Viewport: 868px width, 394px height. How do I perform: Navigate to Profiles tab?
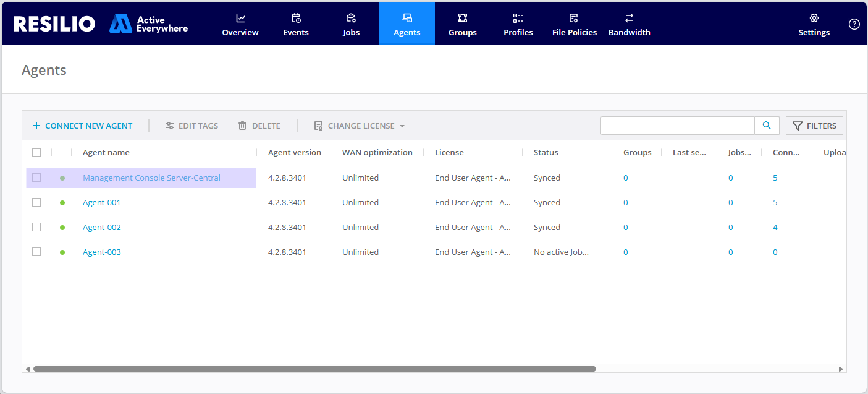pos(518,24)
